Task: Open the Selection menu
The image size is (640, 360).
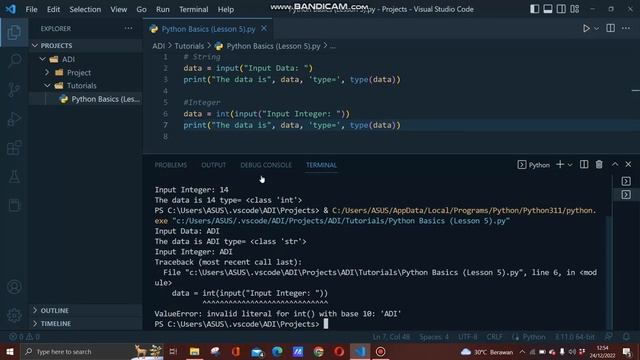Action: pyautogui.click(x=85, y=9)
